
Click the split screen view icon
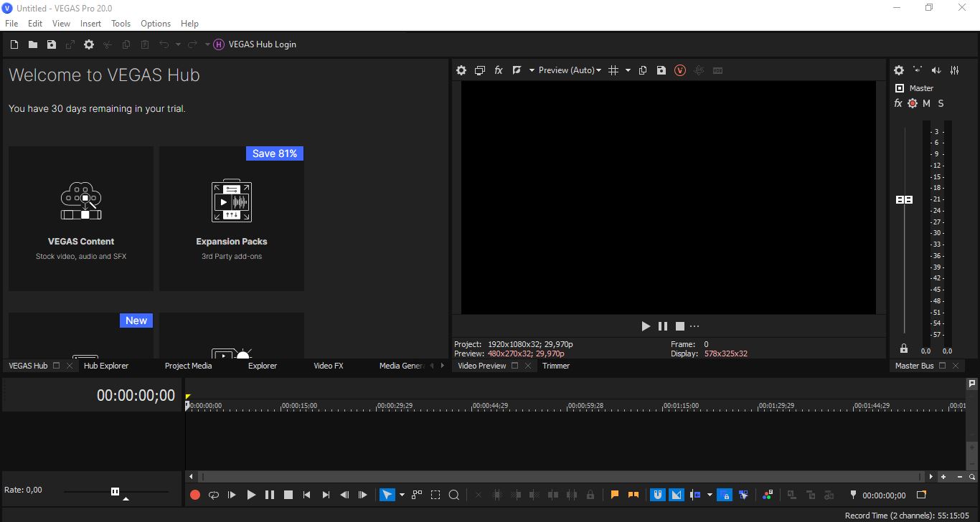point(517,70)
